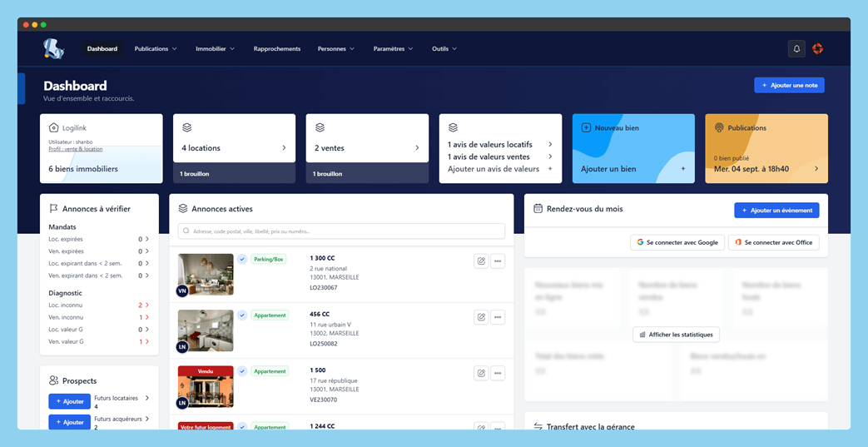Open the notifications bell
The height and width of the screenshot is (447, 868).
point(796,49)
